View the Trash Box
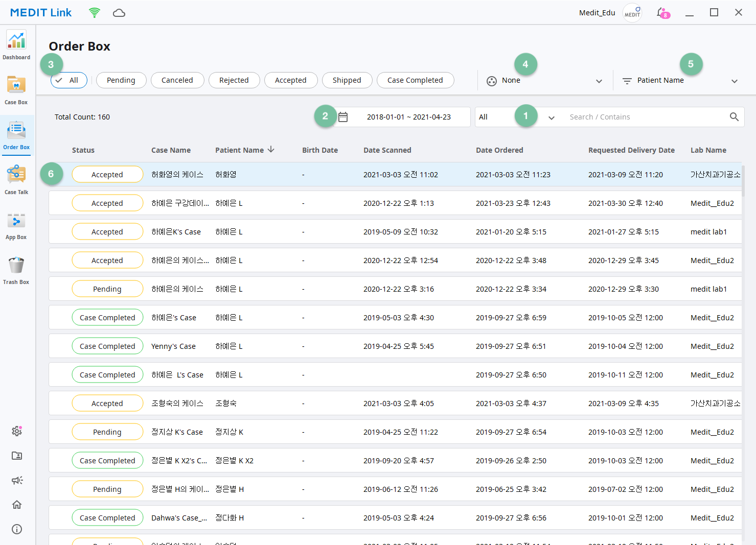The image size is (756, 545). [x=16, y=268]
